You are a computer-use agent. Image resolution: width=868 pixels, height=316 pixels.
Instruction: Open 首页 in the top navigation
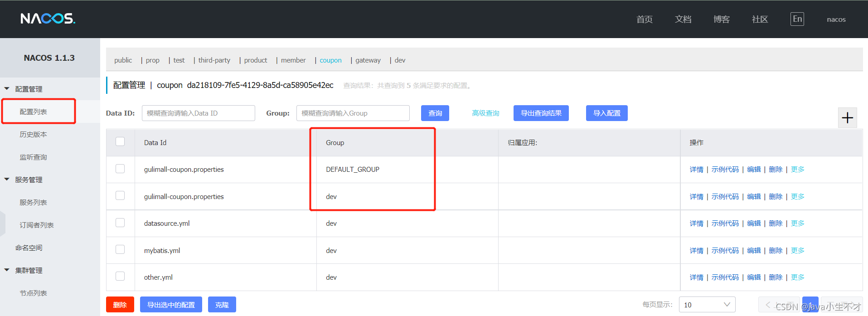pyautogui.click(x=645, y=19)
